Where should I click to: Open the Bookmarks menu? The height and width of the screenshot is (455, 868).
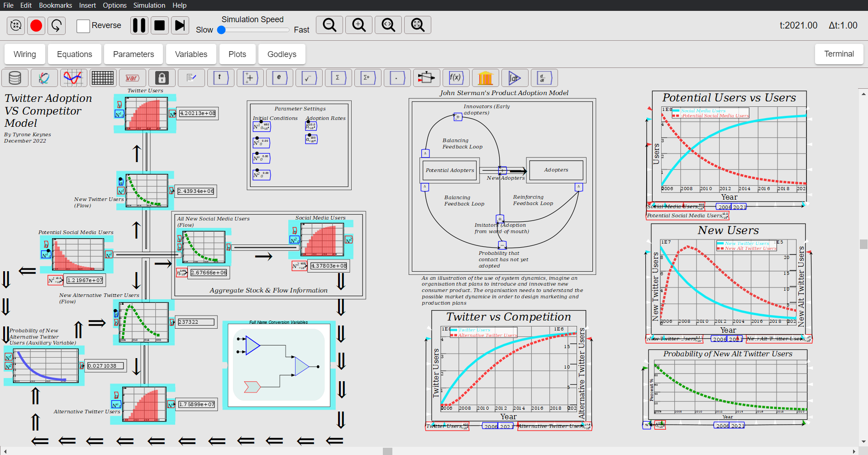point(55,5)
